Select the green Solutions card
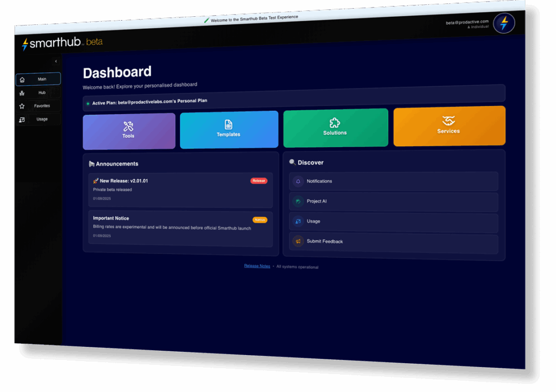Screen dimensions: 556x392 335,128
